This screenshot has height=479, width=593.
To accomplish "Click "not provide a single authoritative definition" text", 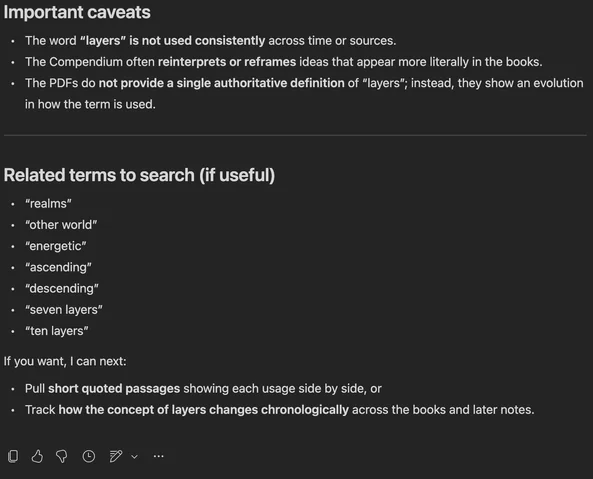I will 222,83.
